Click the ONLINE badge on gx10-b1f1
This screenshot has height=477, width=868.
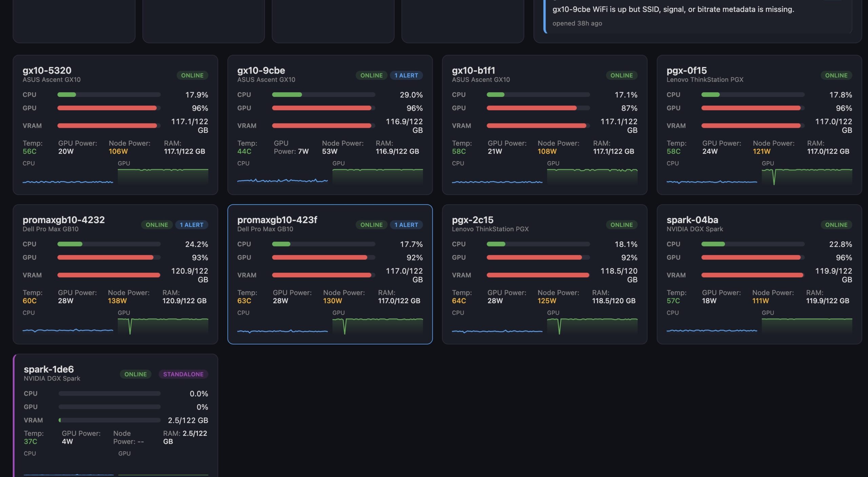pyautogui.click(x=621, y=75)
